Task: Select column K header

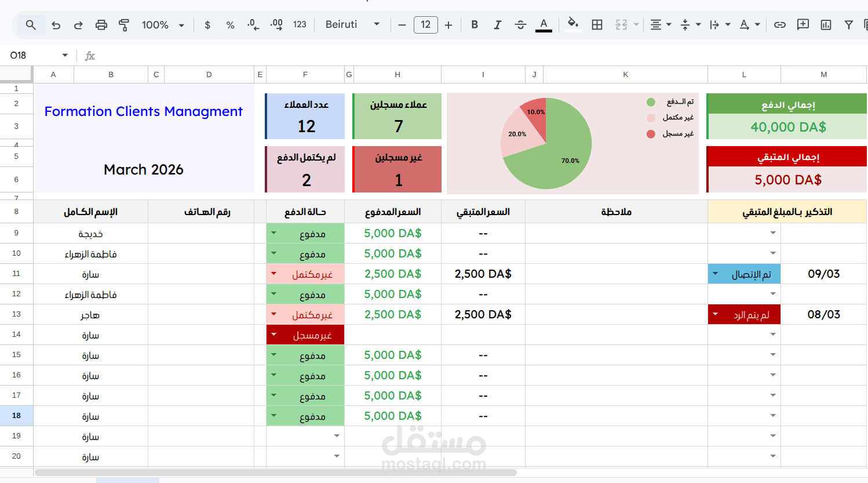Action: tap(625, 74)
